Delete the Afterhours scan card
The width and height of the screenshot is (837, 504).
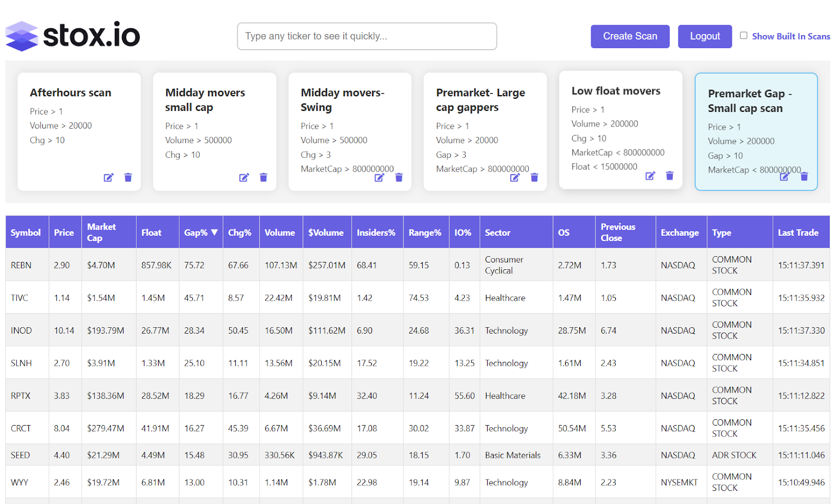[128, 178]
